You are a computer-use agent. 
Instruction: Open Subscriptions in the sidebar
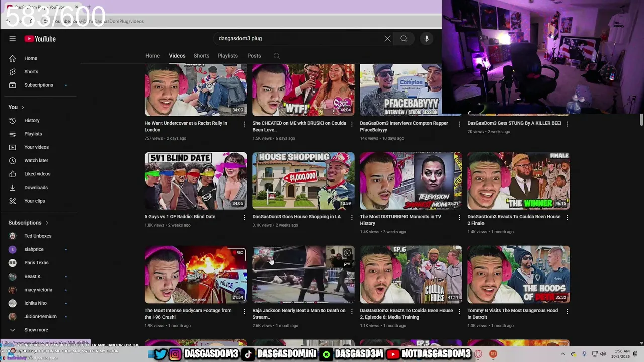[39, 85]
